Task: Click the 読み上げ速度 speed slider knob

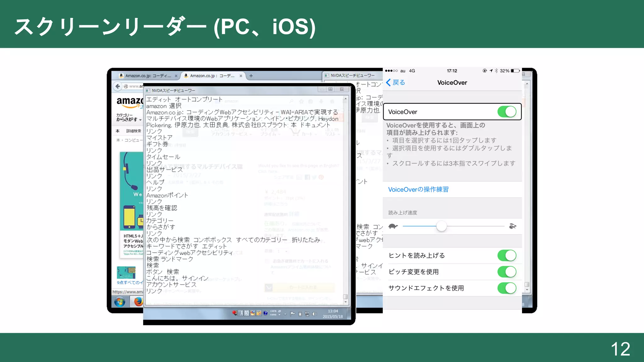Action: pos(441,226)
